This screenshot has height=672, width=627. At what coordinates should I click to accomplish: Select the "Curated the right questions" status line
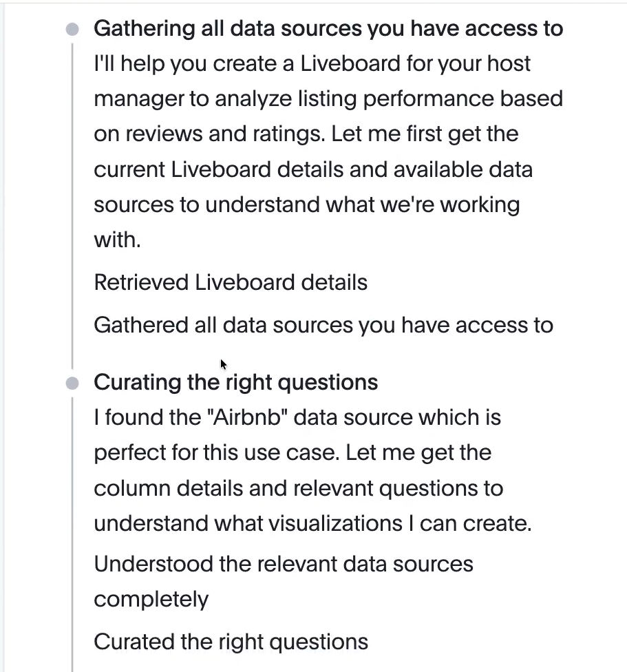(231, 642)
